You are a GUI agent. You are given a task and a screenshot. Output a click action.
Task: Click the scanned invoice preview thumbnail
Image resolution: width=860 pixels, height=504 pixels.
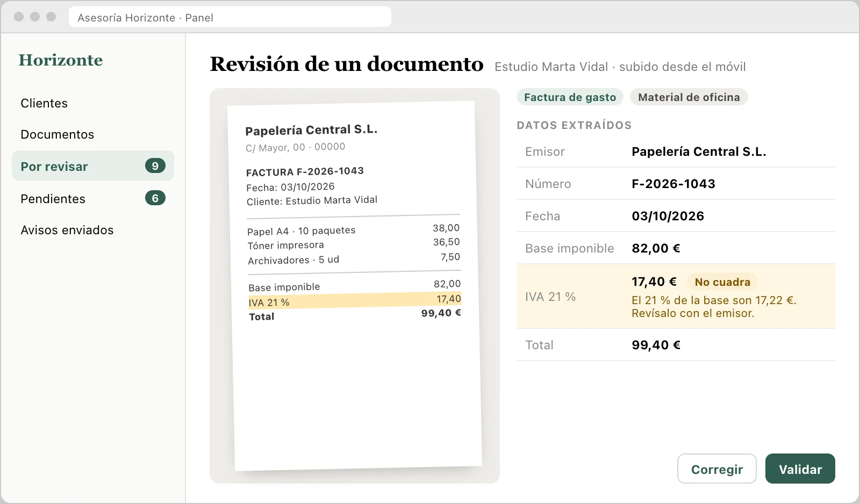click(x=355, y=286)
